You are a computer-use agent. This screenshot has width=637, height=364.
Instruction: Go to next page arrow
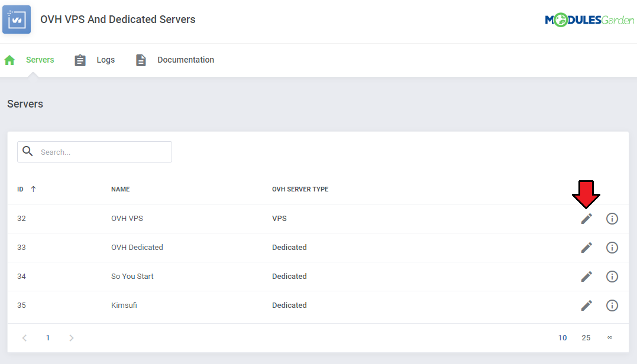(x=72, y=337)
